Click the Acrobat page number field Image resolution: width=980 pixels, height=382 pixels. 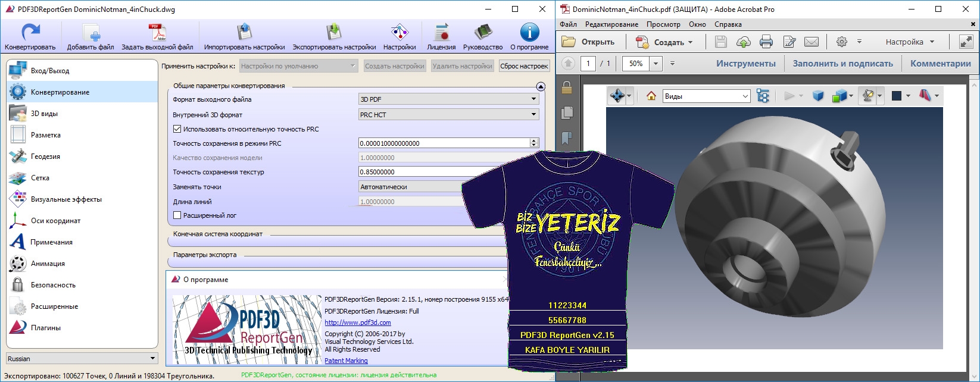[588, 63]
